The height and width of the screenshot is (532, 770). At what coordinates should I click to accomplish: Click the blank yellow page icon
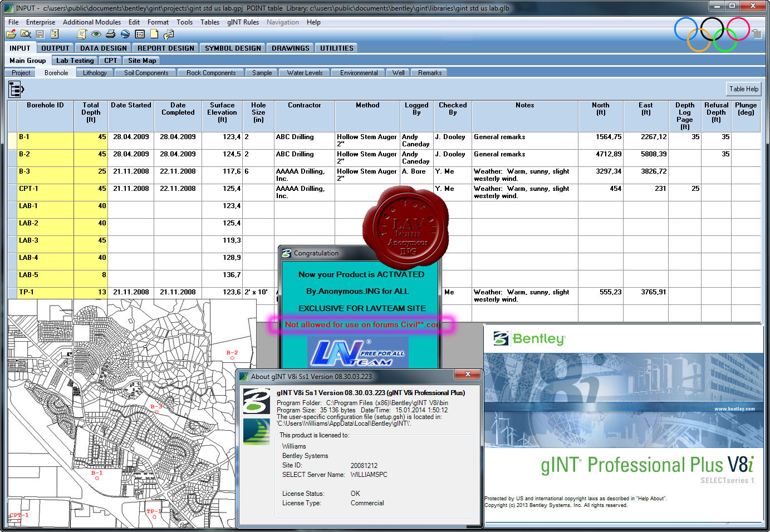(154, 34)
